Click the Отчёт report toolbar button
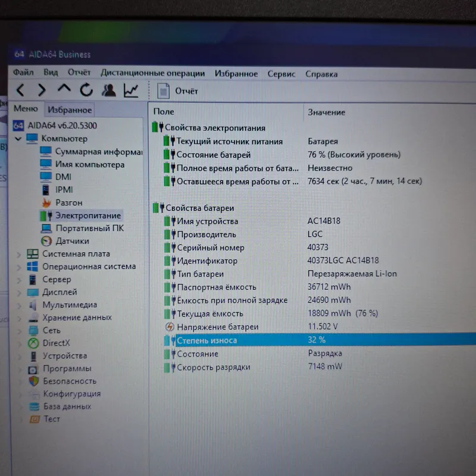Viewport: 476px width, 476px height. click(177, 91)
